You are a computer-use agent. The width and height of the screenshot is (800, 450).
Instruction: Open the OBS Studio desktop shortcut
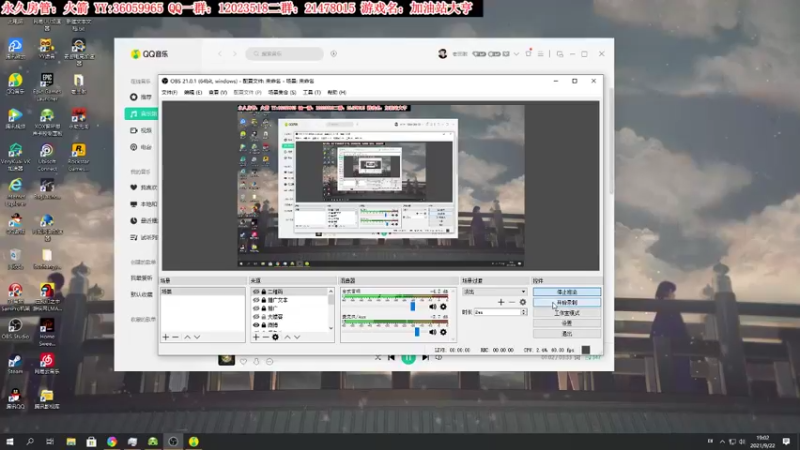pyautogui.click(x=15, y=329)
